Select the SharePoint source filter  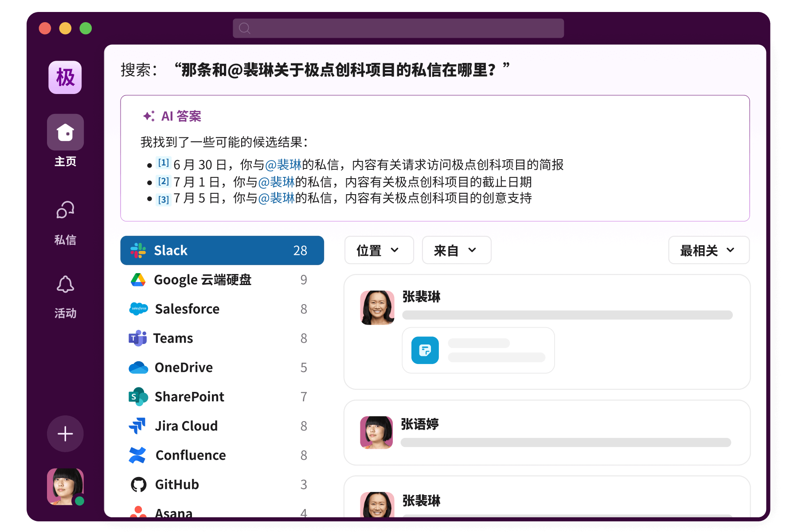222,397
